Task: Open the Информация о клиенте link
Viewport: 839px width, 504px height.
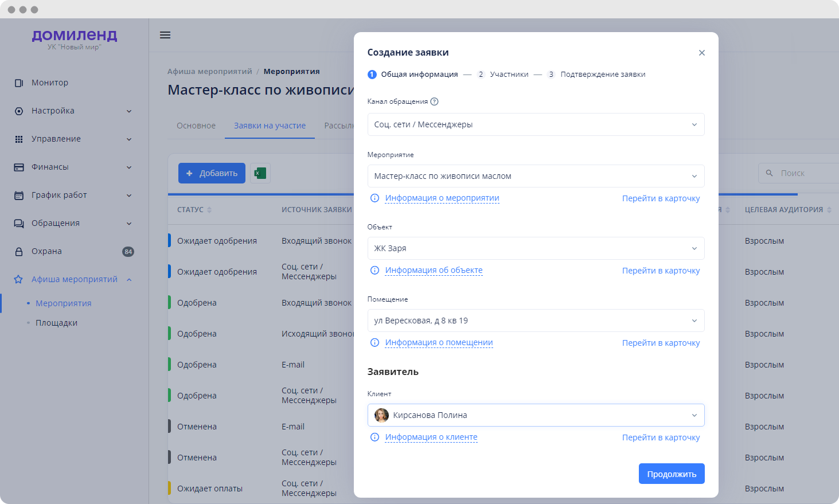Action: point(431,437)
